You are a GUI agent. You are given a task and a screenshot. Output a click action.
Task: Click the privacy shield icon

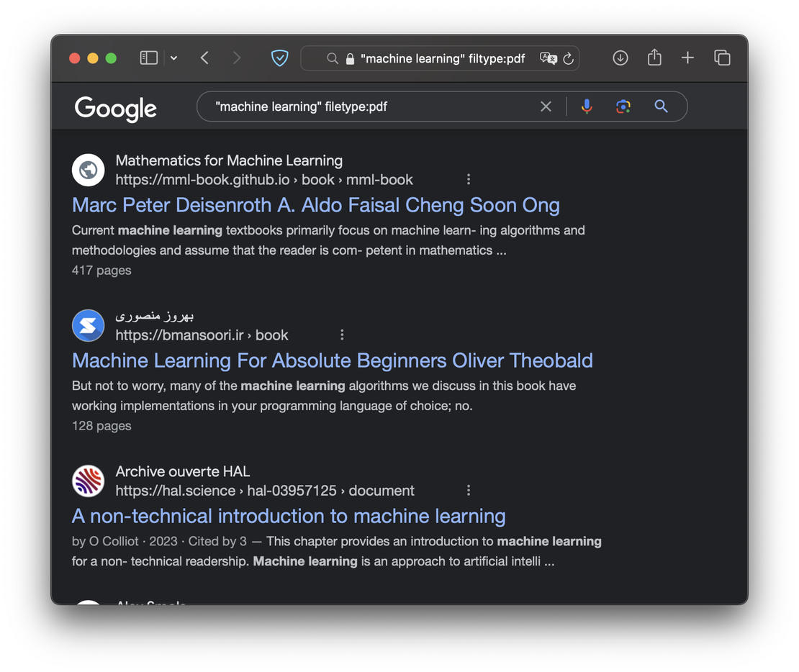[279, 58]
